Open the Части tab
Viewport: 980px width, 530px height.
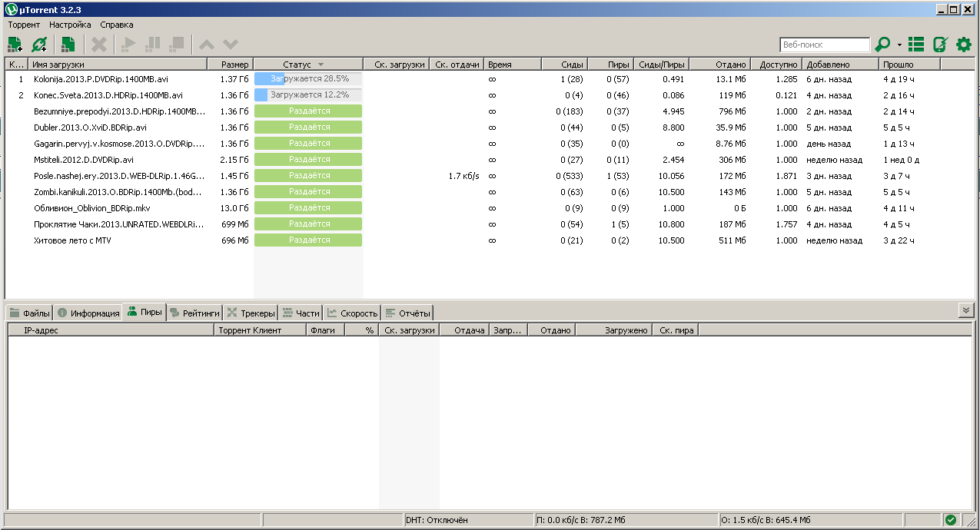[x=301, y=313]
